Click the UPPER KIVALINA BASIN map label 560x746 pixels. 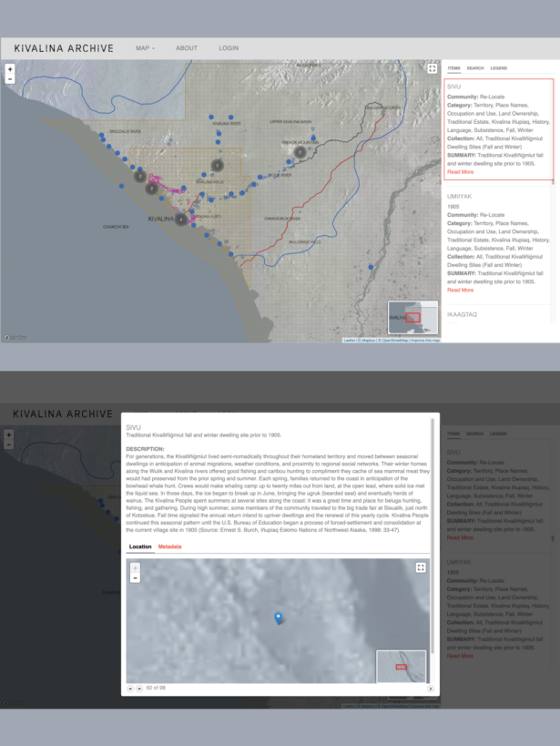coord(290,122)
